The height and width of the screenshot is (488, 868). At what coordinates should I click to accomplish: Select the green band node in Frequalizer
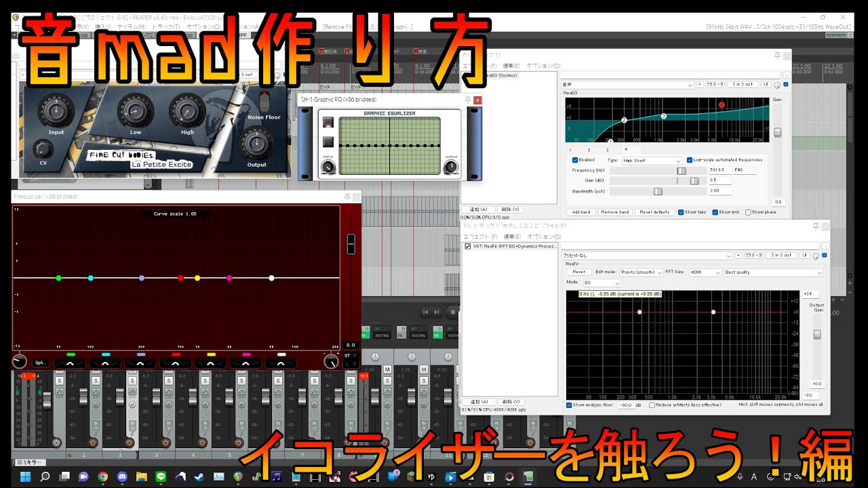[x=58, y=278]
